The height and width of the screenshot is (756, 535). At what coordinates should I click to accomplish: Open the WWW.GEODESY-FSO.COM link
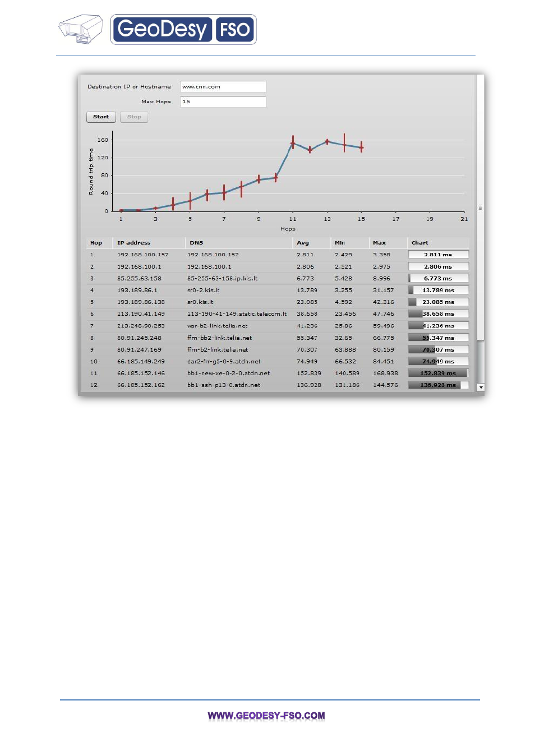pyautogui.click(x=266, y=716)
